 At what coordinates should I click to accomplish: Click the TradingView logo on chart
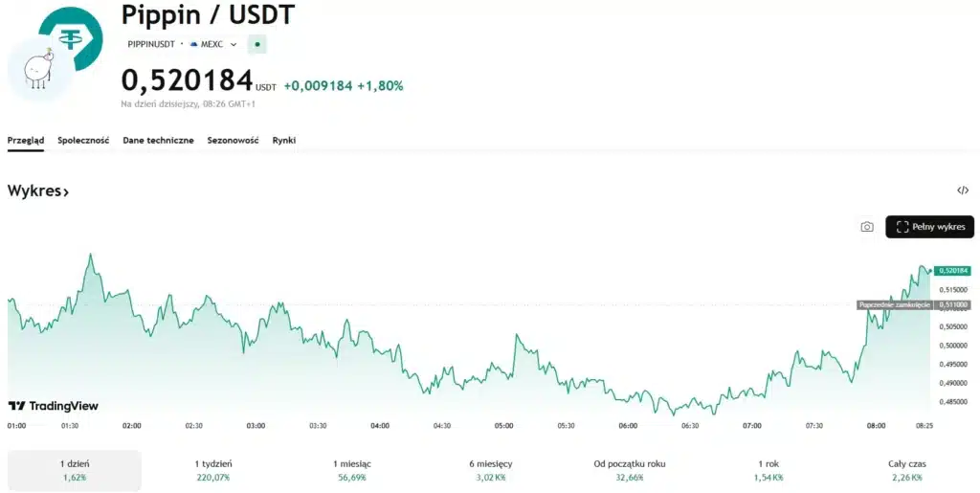point(54,406)
